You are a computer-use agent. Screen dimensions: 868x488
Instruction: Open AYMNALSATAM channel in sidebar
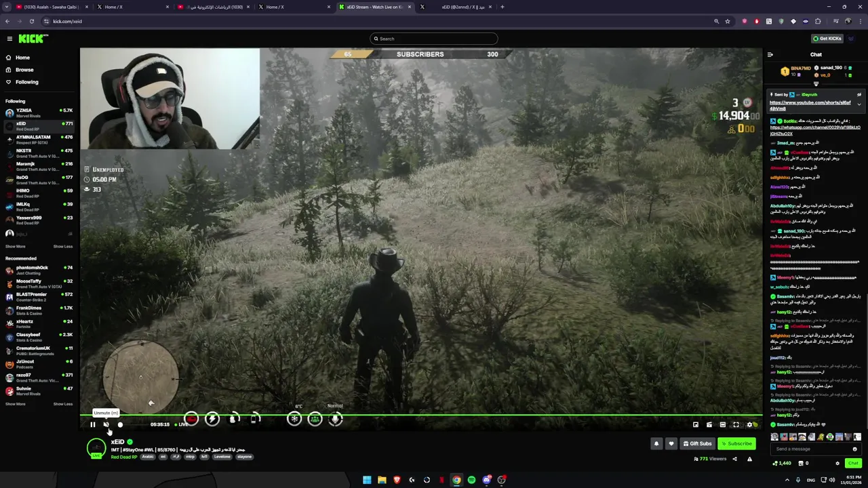click(x=39, y=140)
